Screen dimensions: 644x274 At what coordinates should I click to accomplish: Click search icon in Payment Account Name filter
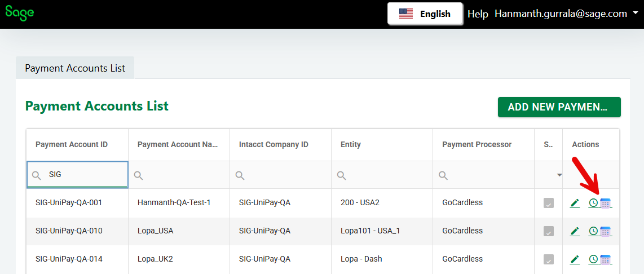pyautogui.click(x=138, y=175)
